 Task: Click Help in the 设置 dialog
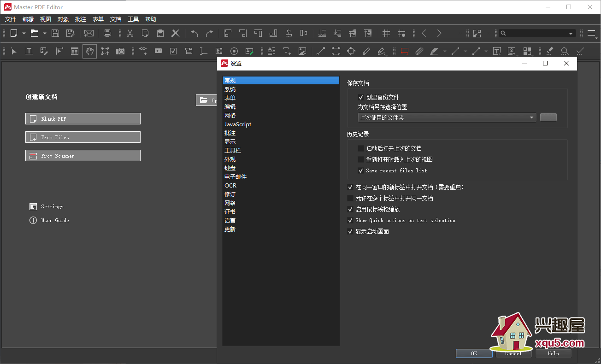[554, 353]
